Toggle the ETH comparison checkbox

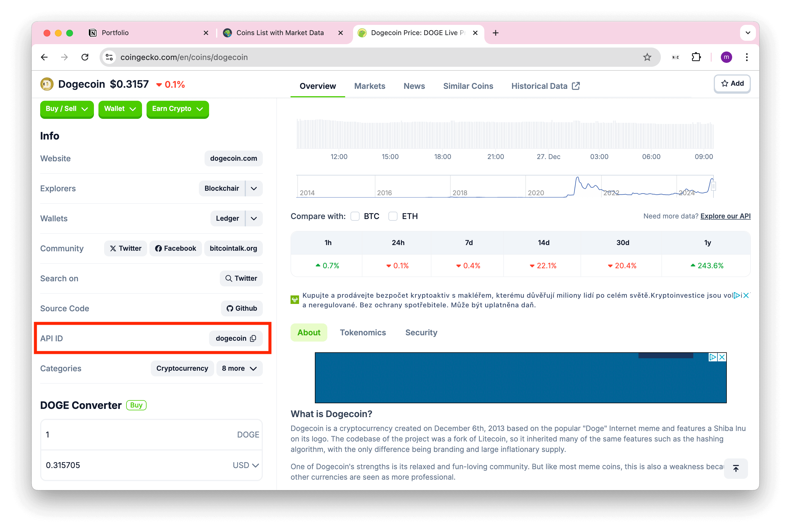[392, 216]
